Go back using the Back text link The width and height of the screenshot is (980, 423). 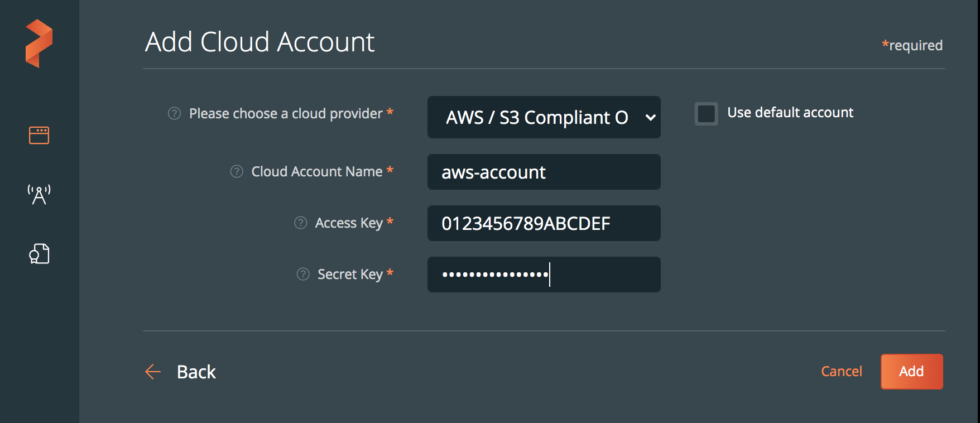[196, 372]
